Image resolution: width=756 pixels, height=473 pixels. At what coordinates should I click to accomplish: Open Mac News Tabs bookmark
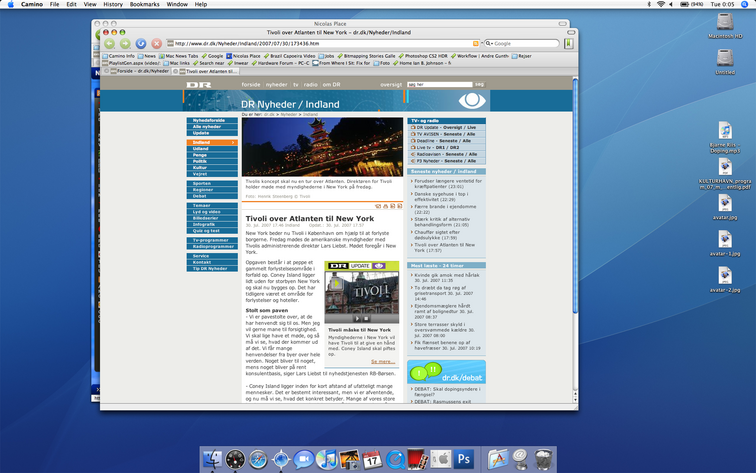pyautogui.click(x=179, y=56)
